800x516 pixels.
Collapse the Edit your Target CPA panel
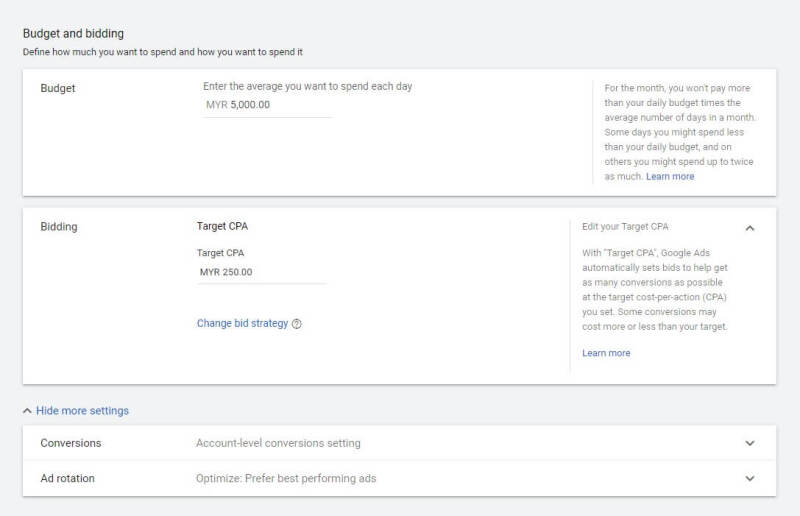point(749,228)
